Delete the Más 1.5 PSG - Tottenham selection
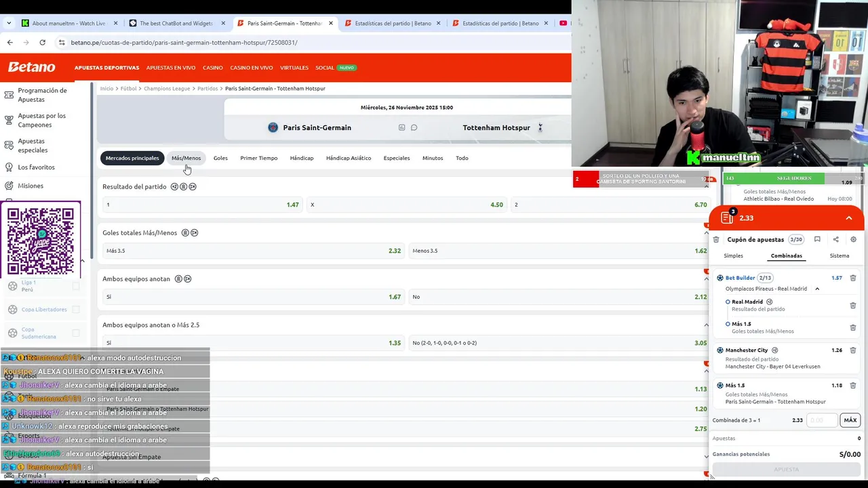 [853, 386]
